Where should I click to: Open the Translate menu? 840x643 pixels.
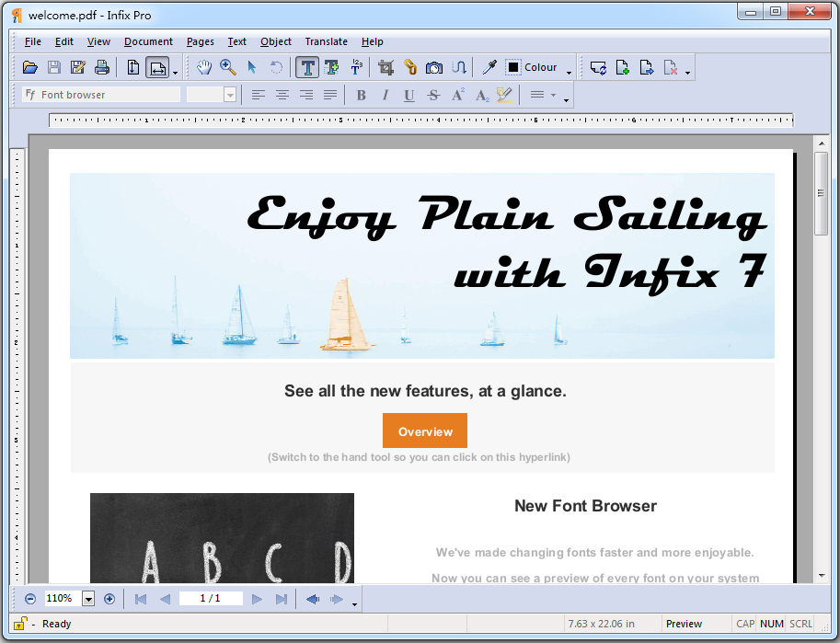click(326, 41)
